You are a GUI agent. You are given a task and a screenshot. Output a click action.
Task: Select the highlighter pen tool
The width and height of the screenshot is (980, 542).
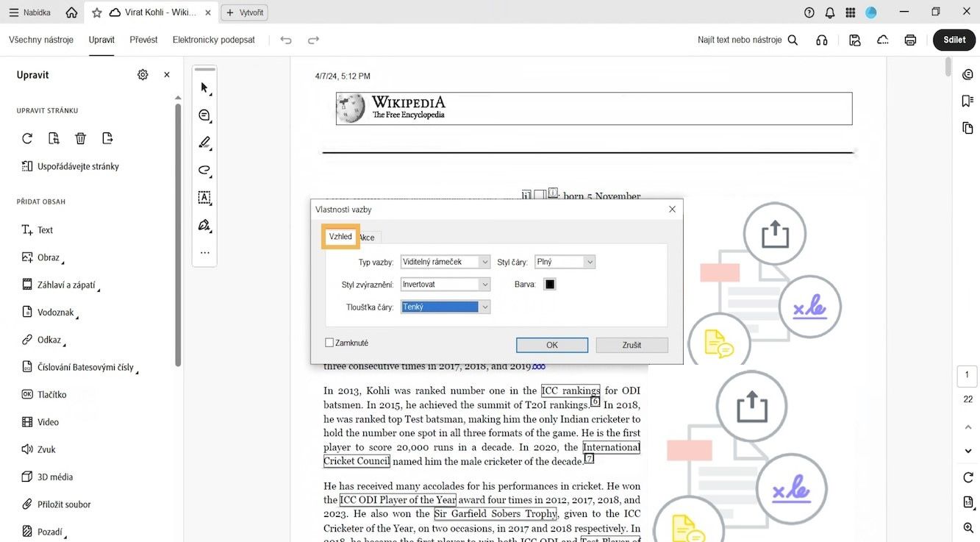pos(205,143)
